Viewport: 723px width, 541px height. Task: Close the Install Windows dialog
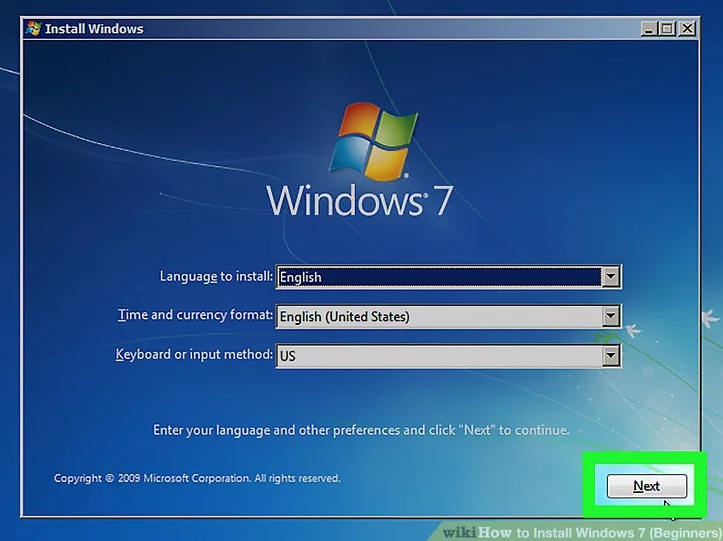[686, 30]
